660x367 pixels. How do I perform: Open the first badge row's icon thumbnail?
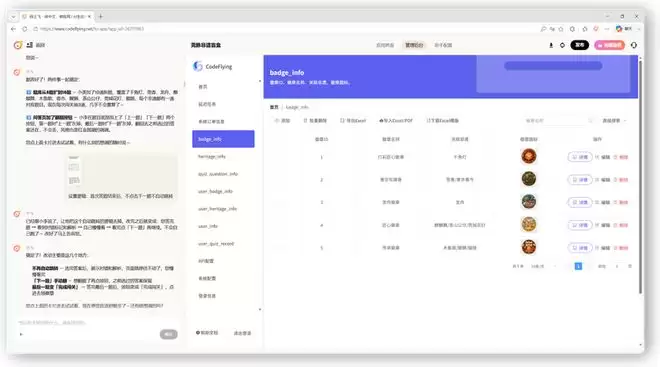(529, 156)
